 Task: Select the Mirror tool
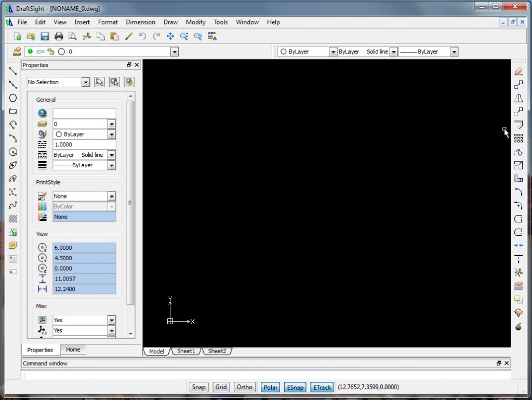point(518,98)
